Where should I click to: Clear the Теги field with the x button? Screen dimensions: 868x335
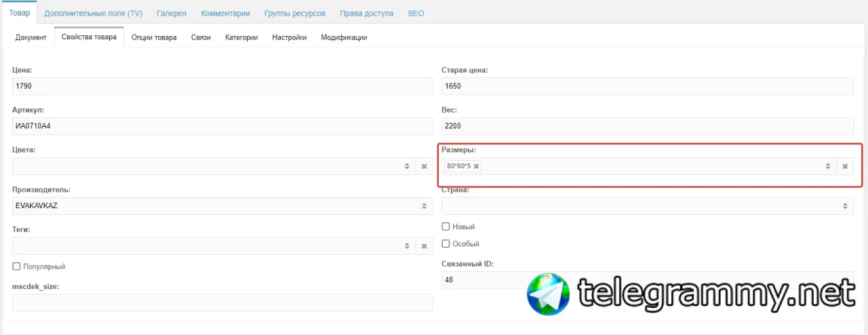pyautogui.click(x=424, y=245)
